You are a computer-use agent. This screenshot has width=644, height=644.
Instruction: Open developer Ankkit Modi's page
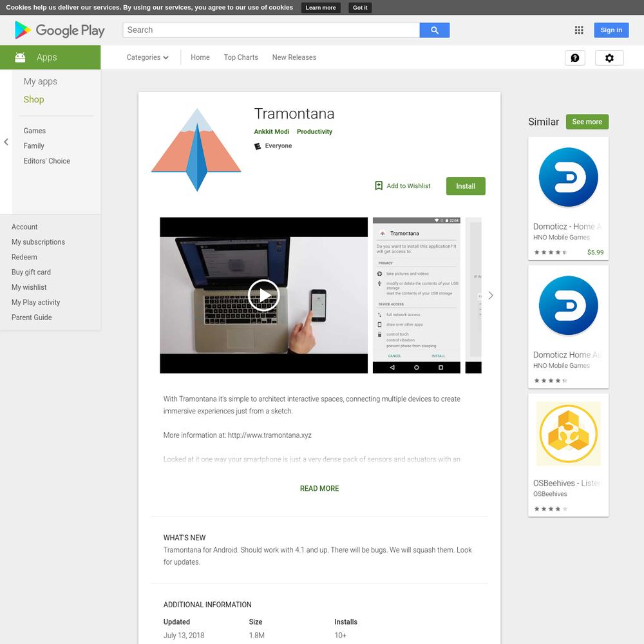272,131
